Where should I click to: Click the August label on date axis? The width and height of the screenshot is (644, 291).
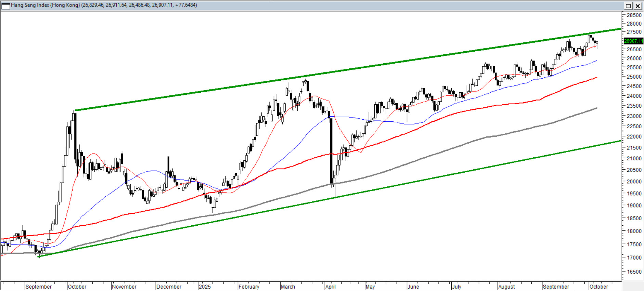click(x=506, y=287)
